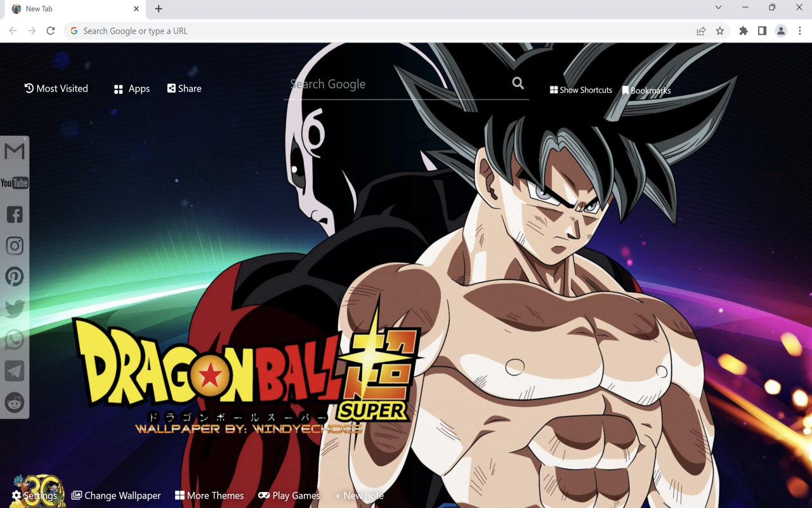This screenshot has width=812, height=508.
Task: Add a New note
Action: pyautogui.click(x=359, y=495)
